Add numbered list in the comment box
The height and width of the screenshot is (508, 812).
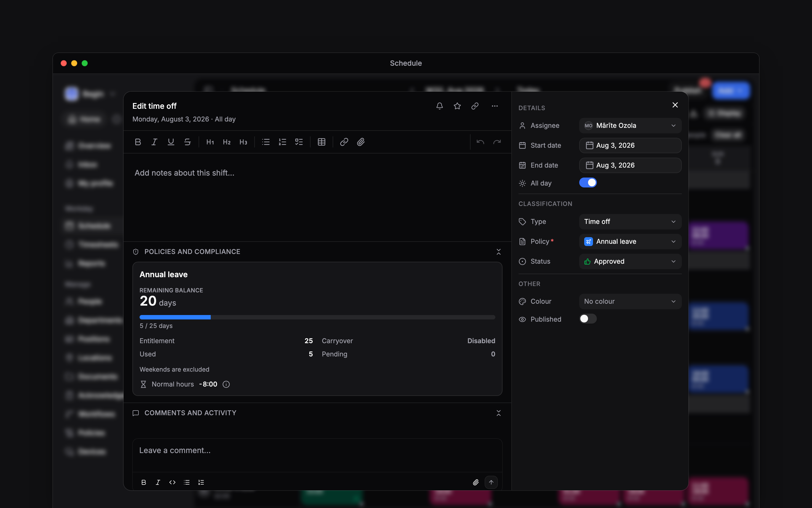pyautogui.click(x=201, y=483)
